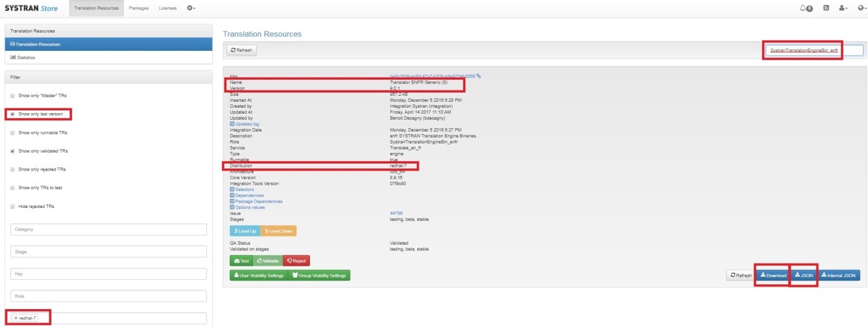Open User Visibility Settings
The height and width of the screenshot is (327, 868).
point(258,276)
